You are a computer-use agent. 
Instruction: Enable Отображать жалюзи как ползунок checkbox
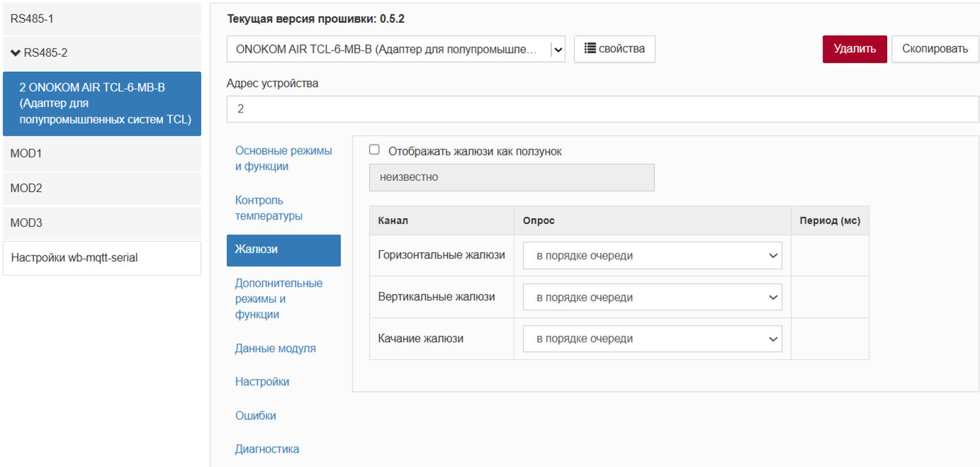(374, 150)
